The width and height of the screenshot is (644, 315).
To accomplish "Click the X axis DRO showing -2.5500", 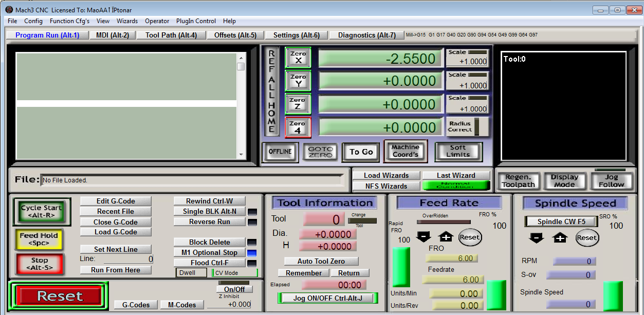I will tap(380, 58).
